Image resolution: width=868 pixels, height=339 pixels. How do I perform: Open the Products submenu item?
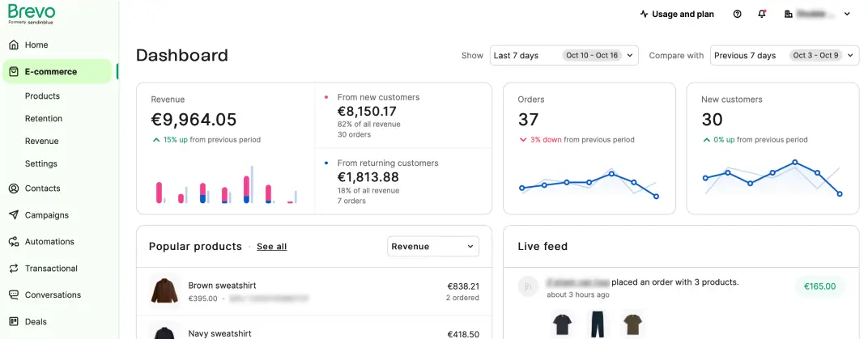point(42,96)
